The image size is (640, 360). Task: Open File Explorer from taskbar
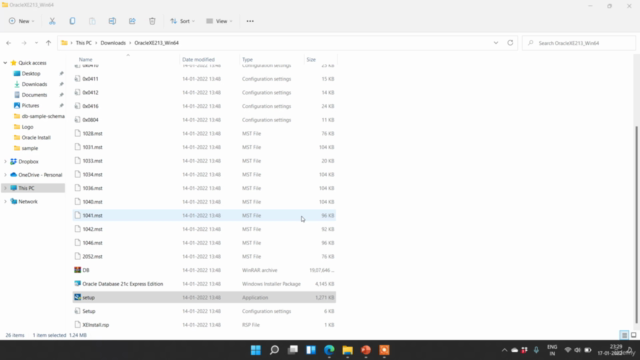tap(348, 350)
